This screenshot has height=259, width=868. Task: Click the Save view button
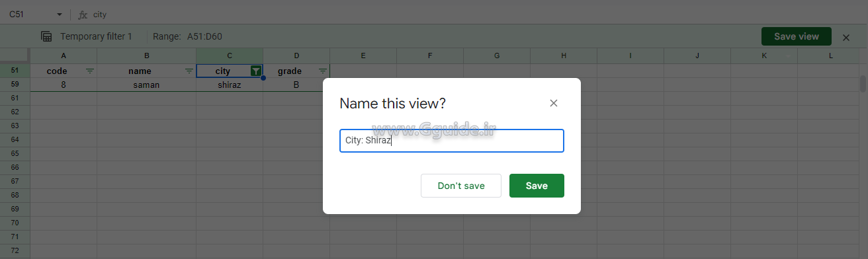coord(797,36)
